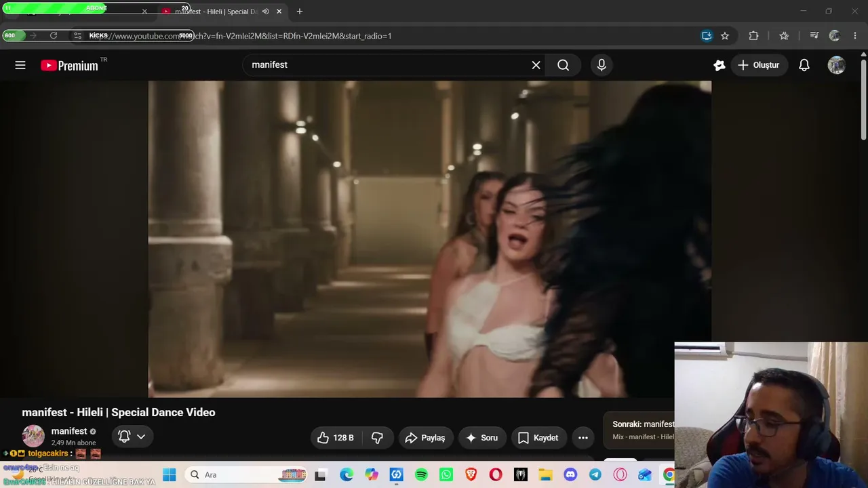Viewport: 868px width, 488px height.
Task: Open the manifest channel name link
Action: pos(69,431)
